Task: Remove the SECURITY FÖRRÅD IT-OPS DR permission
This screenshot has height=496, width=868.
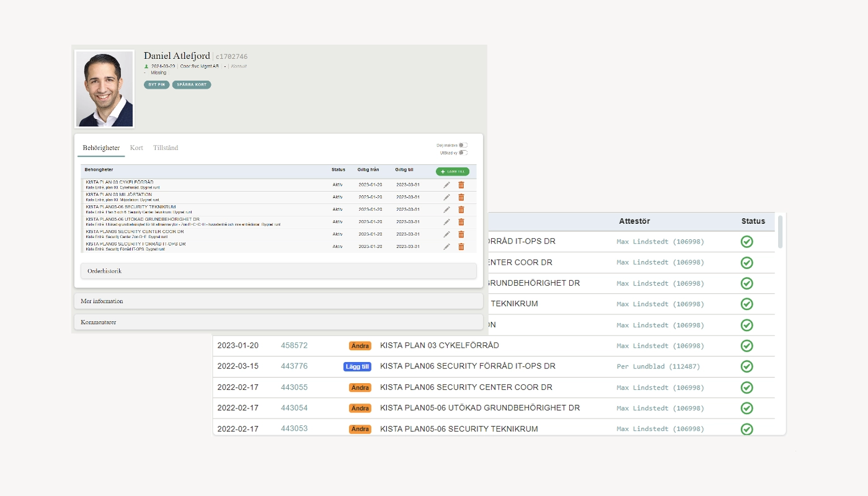Action: (461, 247)
